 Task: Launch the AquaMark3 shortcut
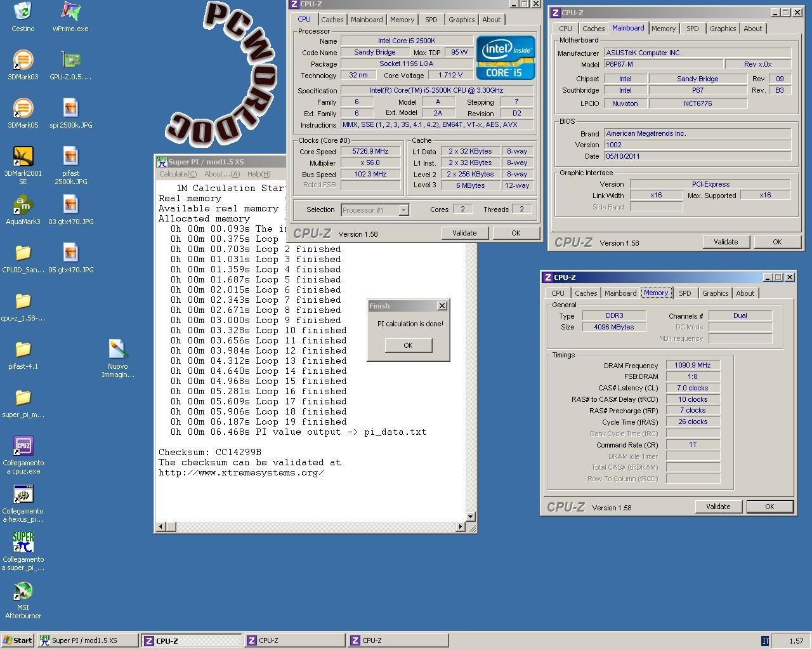coord(23,210)
